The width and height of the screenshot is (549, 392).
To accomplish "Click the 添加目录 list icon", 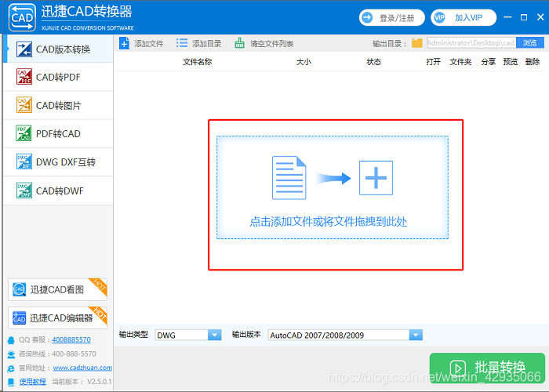I will [x=182, y=43].
